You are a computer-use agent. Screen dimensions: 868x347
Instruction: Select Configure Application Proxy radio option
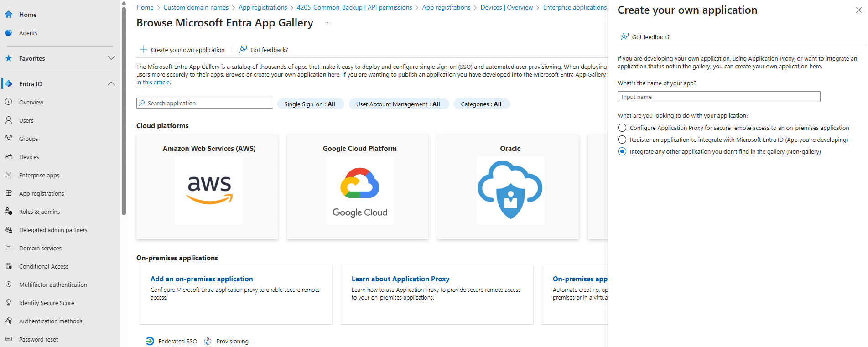[x=622, y=128]
